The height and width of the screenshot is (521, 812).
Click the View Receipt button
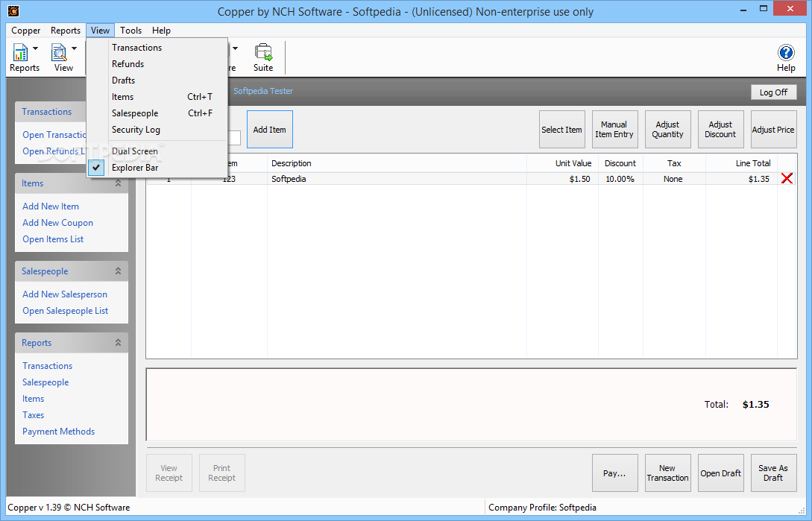pyautogui.click(x=169, y=473)
